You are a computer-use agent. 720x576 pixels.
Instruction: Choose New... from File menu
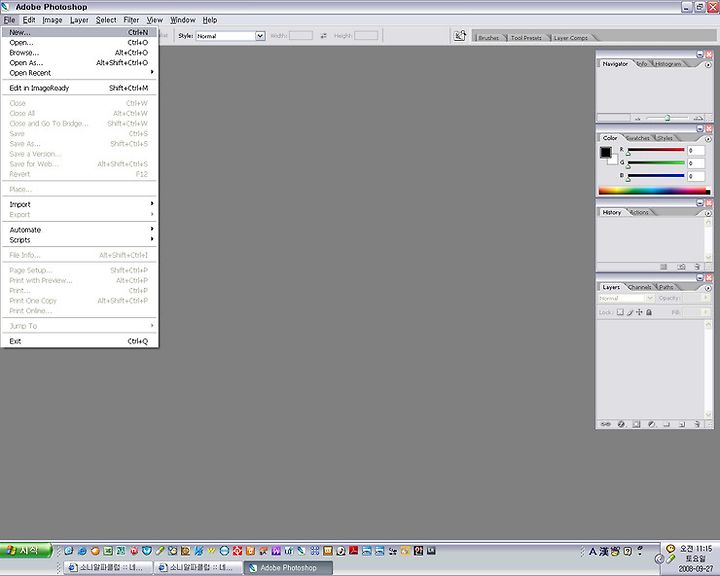(x=79, y=32)
